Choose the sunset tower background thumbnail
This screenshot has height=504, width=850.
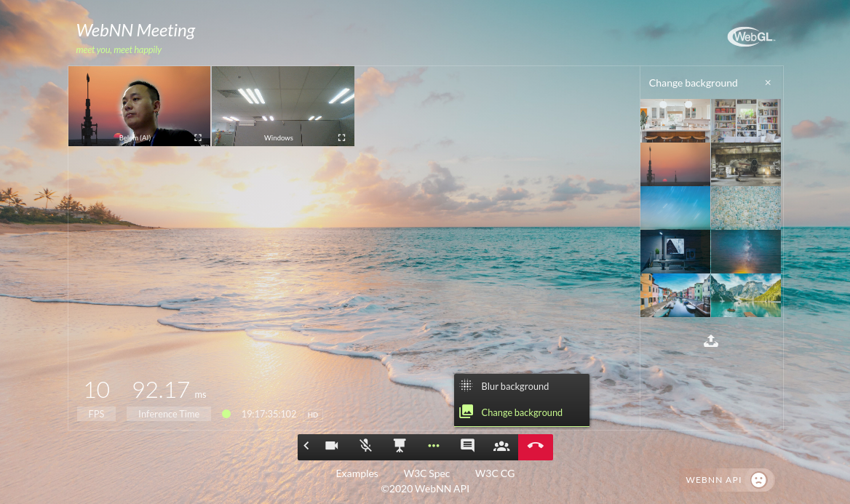[x=675, y=164]
